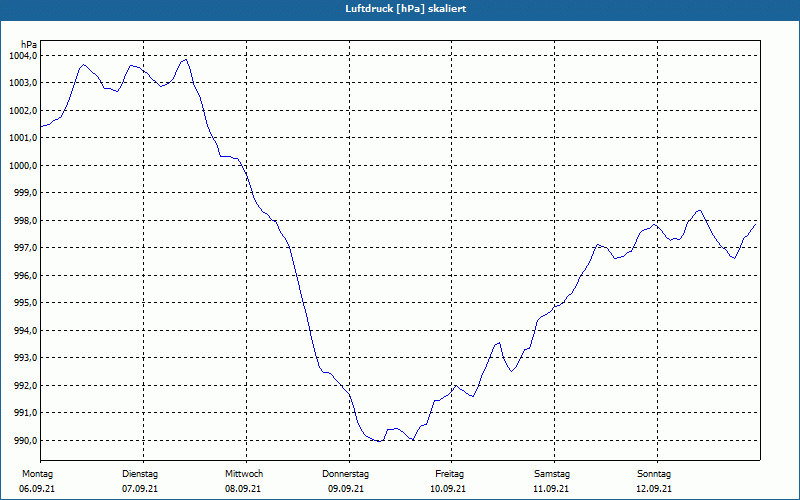The image size is (800, 500).
Task: Select the 1004,0 axis value
Action: tap(23, 56)
